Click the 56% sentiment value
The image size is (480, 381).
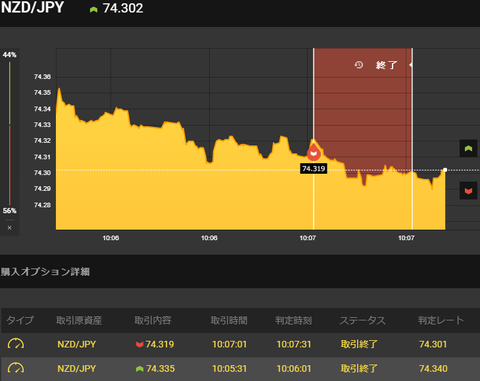pyautogui.click(x=9, y=211)
